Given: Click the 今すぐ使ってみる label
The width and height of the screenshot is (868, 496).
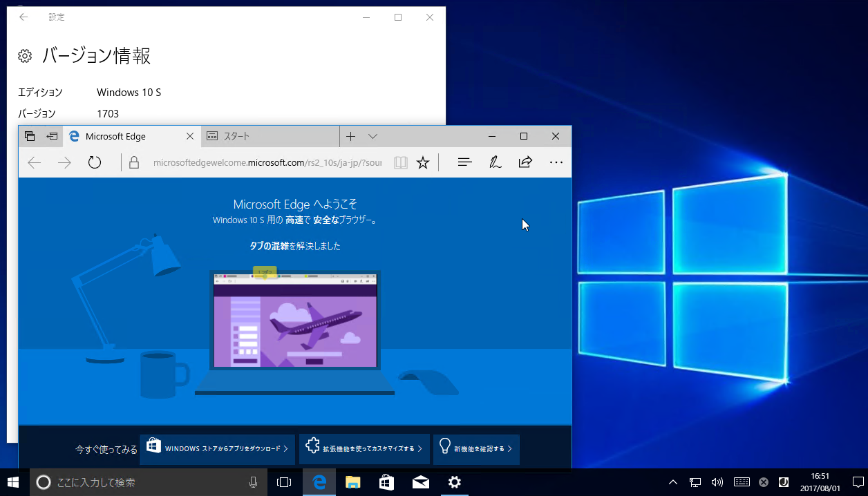Looking at the screenshot, I should pyautogui.click(x=106, y=450).
